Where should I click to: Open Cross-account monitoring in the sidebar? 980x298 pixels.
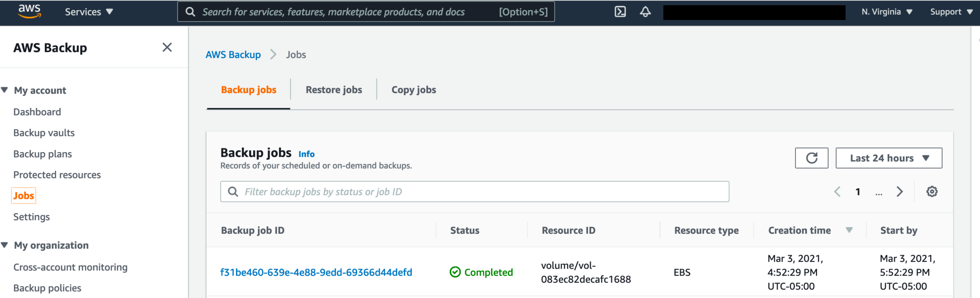click(x=71, y=267)
